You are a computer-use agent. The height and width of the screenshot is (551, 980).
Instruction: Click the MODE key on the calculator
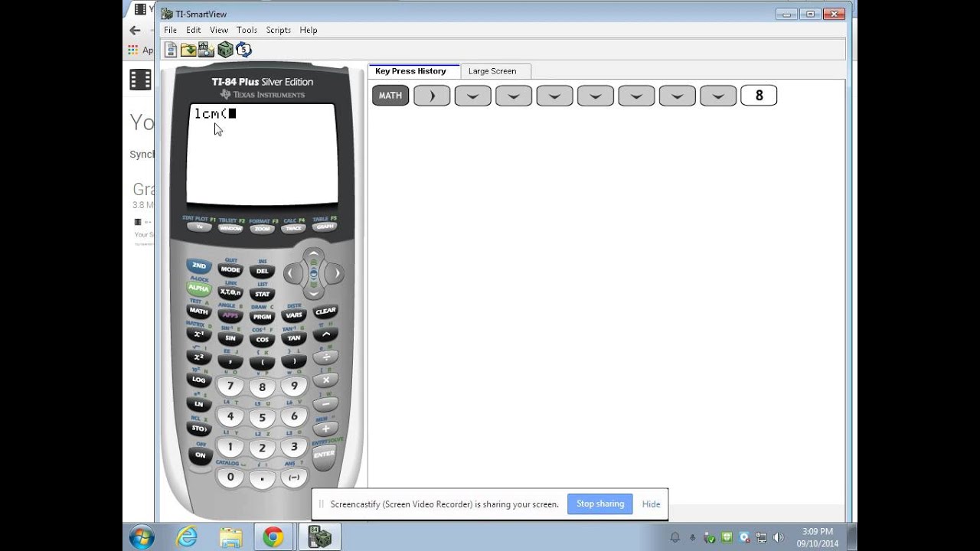230,270
